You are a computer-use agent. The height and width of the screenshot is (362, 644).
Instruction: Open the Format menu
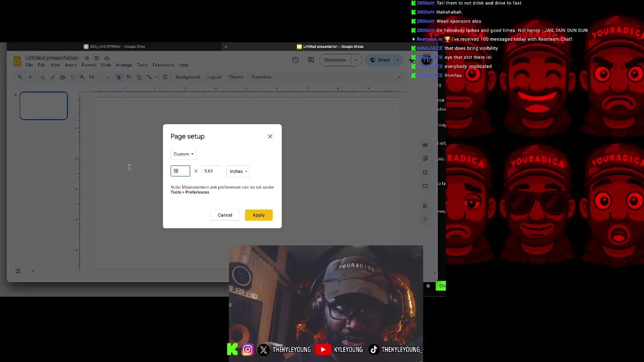(89, 65)
